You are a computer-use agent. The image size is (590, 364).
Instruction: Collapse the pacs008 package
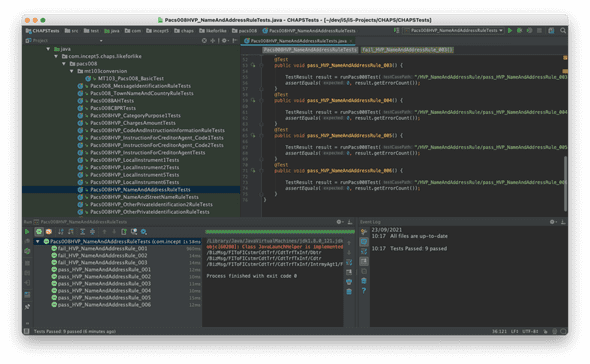pyautogui.click(x=64, y=64)
